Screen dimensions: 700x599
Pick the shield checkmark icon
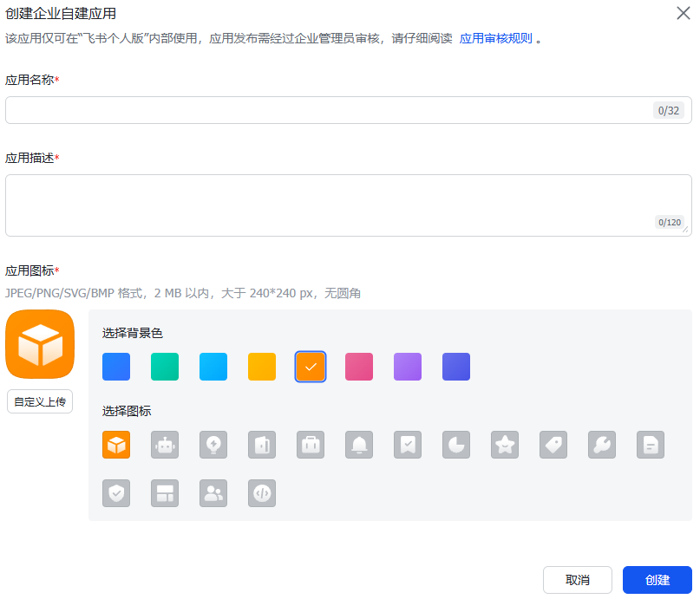pos(116,493)
